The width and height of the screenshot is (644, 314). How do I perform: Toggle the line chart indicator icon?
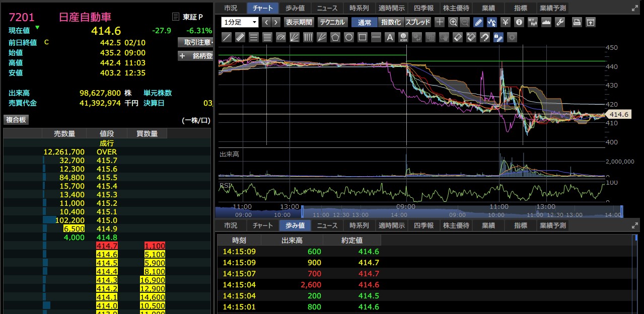(492, 22)
